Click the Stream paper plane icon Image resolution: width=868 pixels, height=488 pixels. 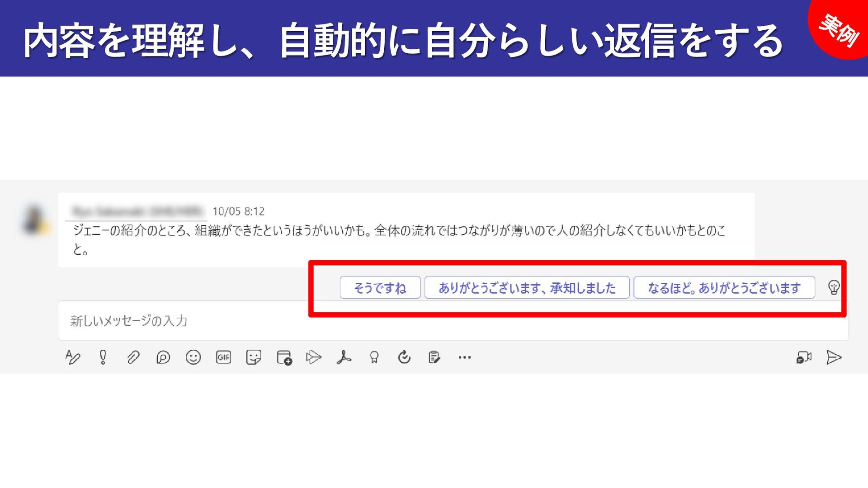click(313, 357)
